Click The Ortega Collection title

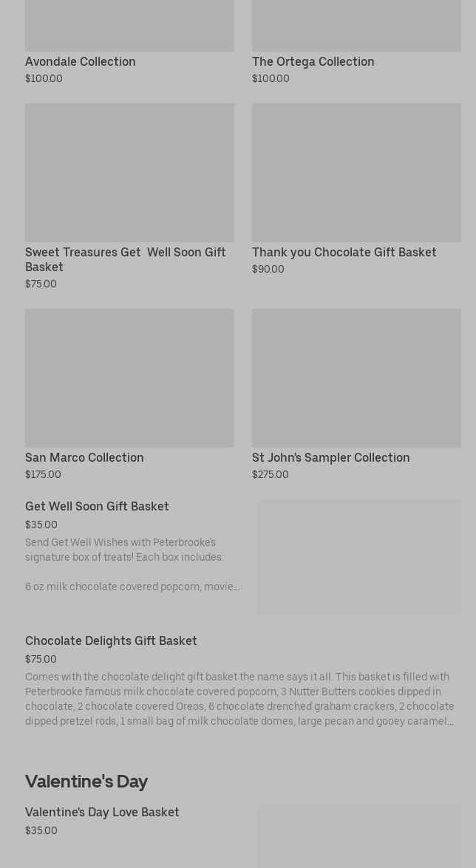coord(313,62)
